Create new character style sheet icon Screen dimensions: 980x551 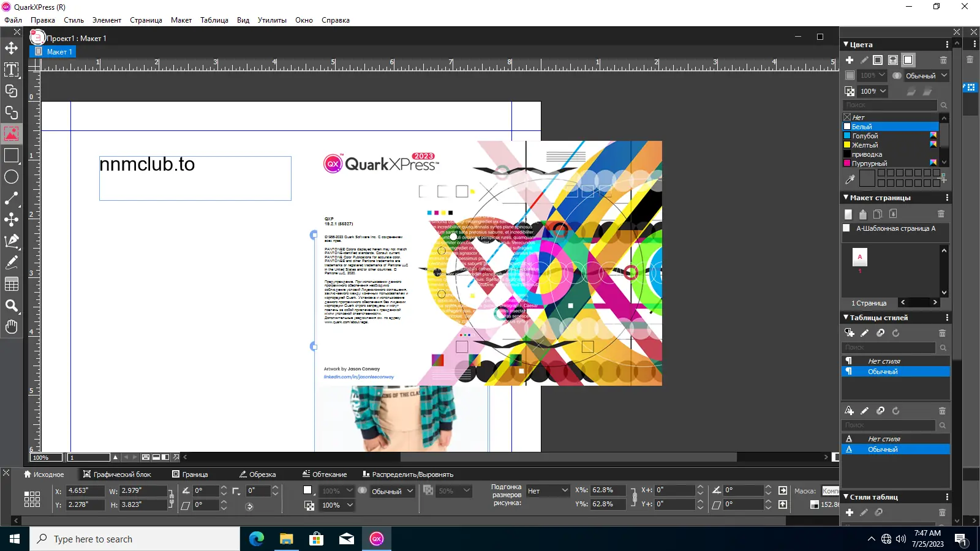tap(849, 411)
